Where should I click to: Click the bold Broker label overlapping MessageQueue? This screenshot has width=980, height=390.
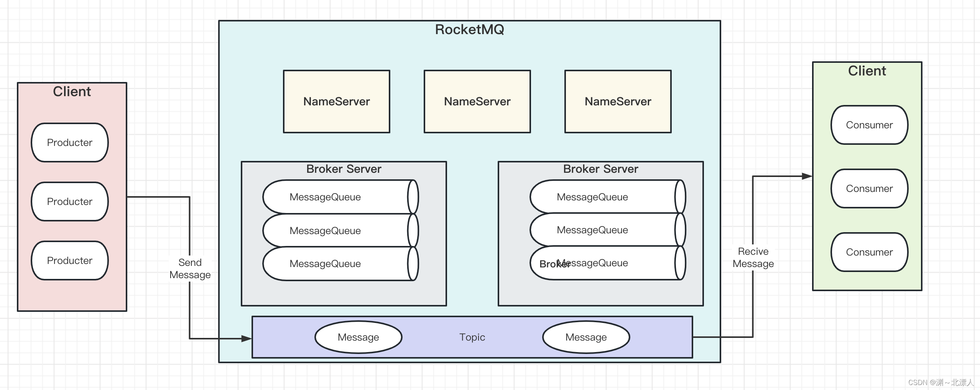pyautogui.click(x=555, y=264)
